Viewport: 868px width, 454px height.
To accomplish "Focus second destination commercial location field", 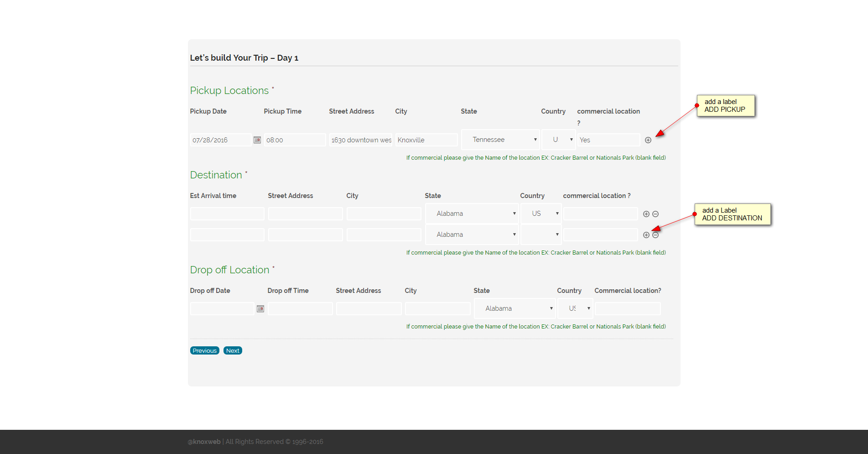I will 601,235.
